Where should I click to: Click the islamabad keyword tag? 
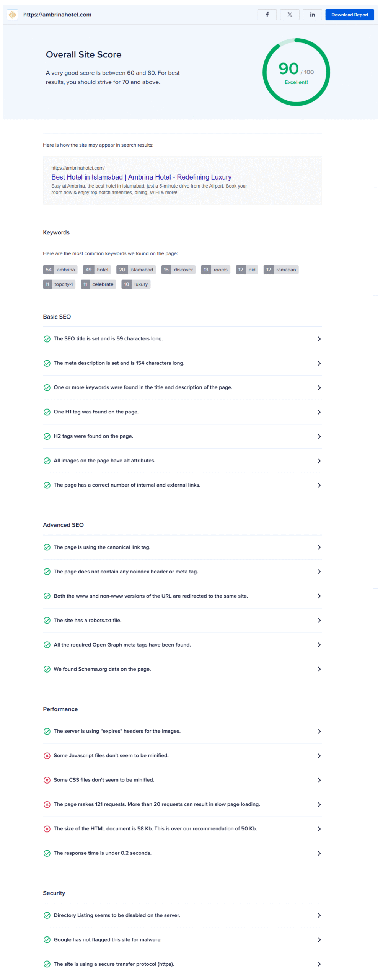tap(136, 269)
